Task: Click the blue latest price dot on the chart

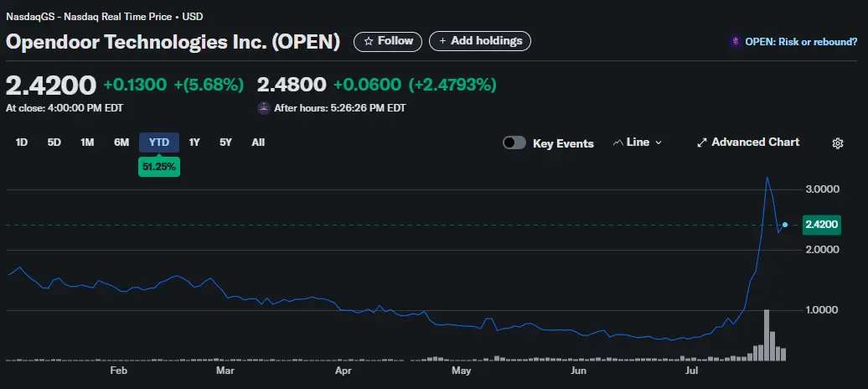Action: click(x=785, y=225)
